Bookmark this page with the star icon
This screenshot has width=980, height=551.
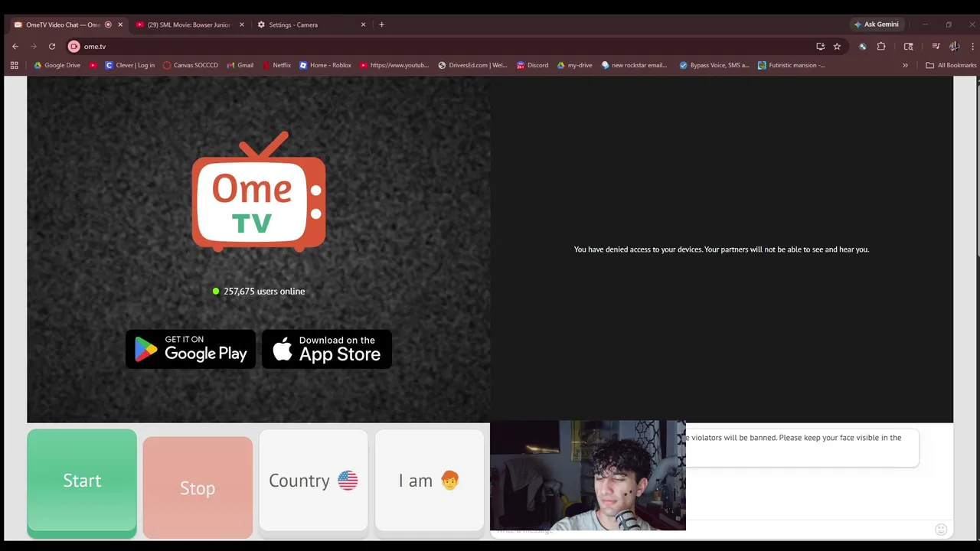click(x=838, y=47)
